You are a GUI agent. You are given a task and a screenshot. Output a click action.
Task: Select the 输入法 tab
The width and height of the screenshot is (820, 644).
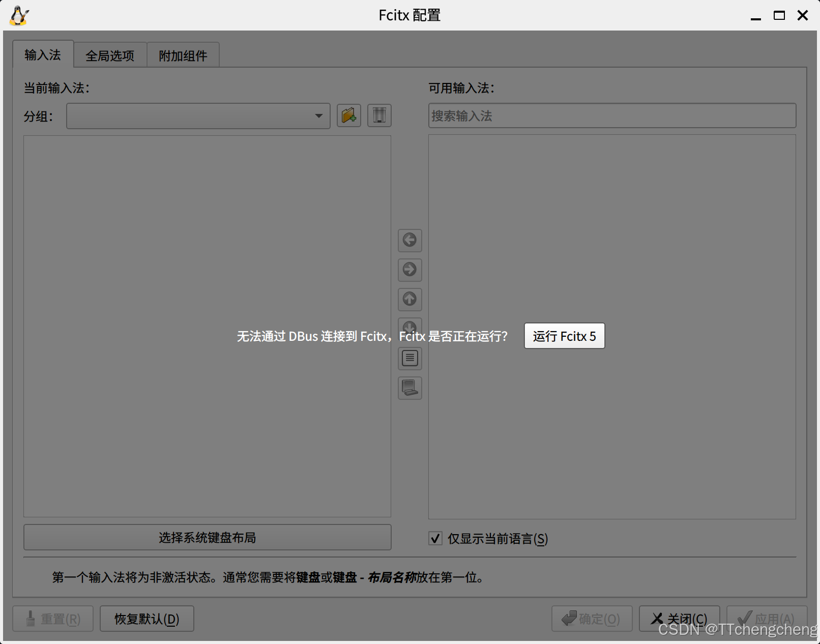click(x=43, y=55)
